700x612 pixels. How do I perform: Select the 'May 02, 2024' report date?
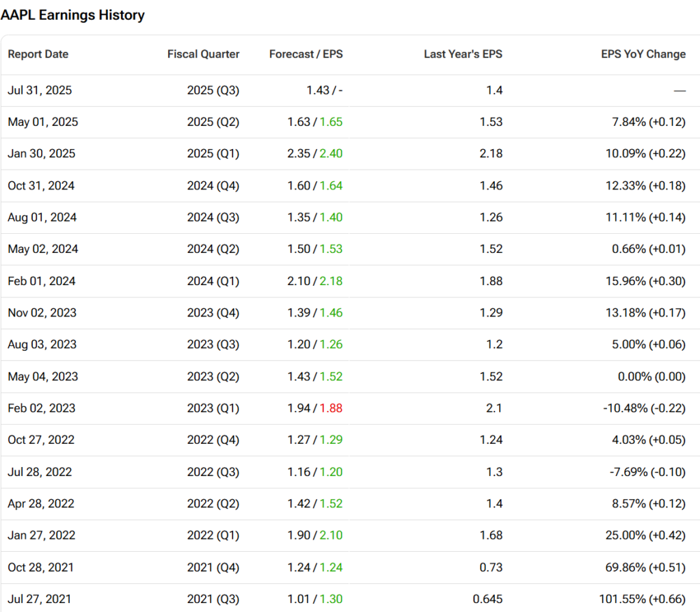(x=43, y=249)
